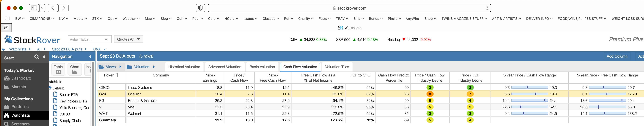Select the Cash Flow Valuation tab
Viewport: 644px width, 126px height.
300,67
